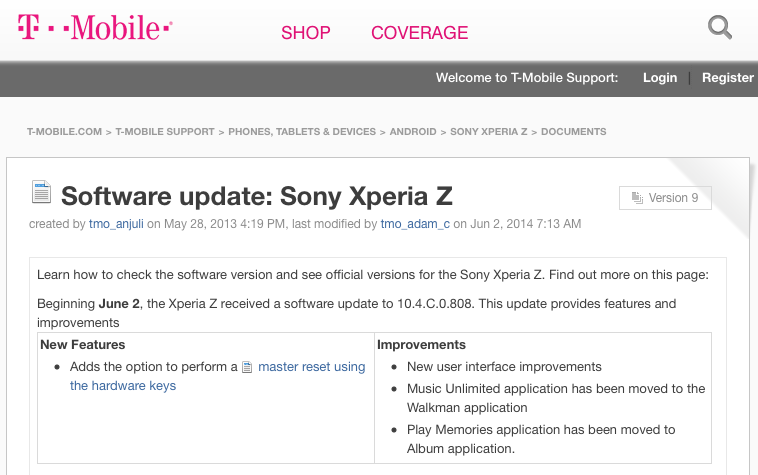Open master reset using hardware keys link
Image resolution: width=758 pixels, height=475 pixels.
[311, 367]
